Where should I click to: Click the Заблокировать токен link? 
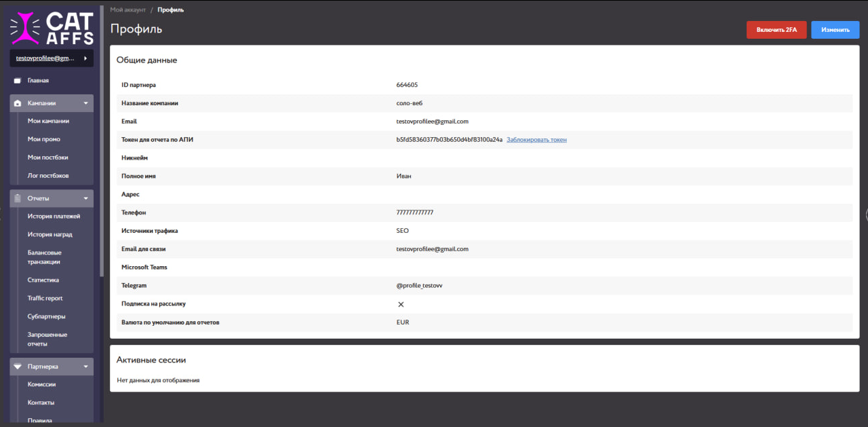(x=536, y=140)
